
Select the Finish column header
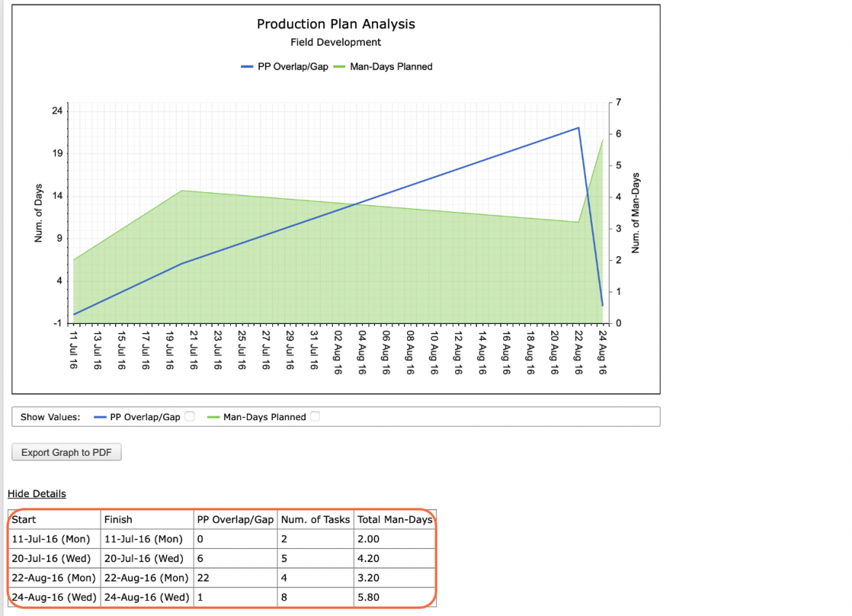tap(147, 519)
